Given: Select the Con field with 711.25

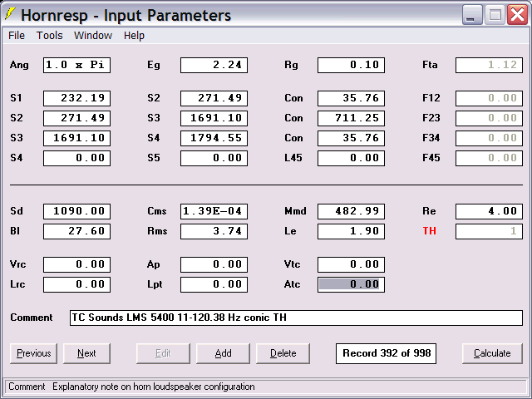Looking at the screenshot, I should (351, 118).
